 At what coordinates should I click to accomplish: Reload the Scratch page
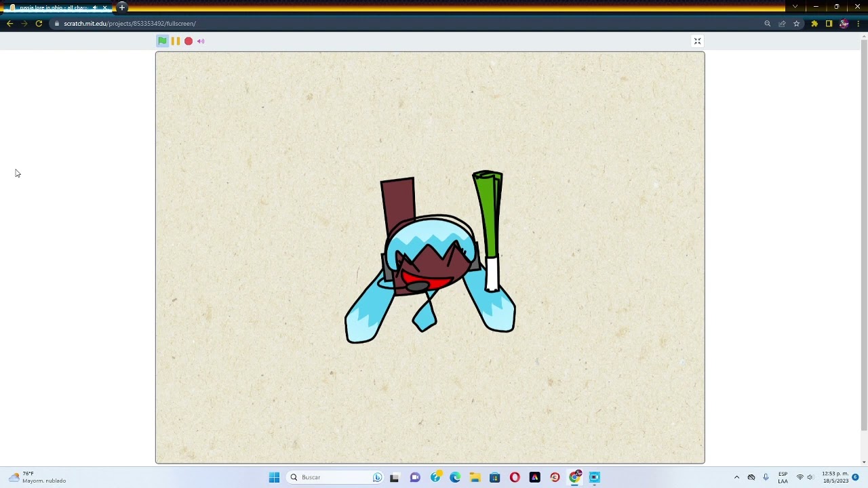pyautogui.click(x=39, y=24)
